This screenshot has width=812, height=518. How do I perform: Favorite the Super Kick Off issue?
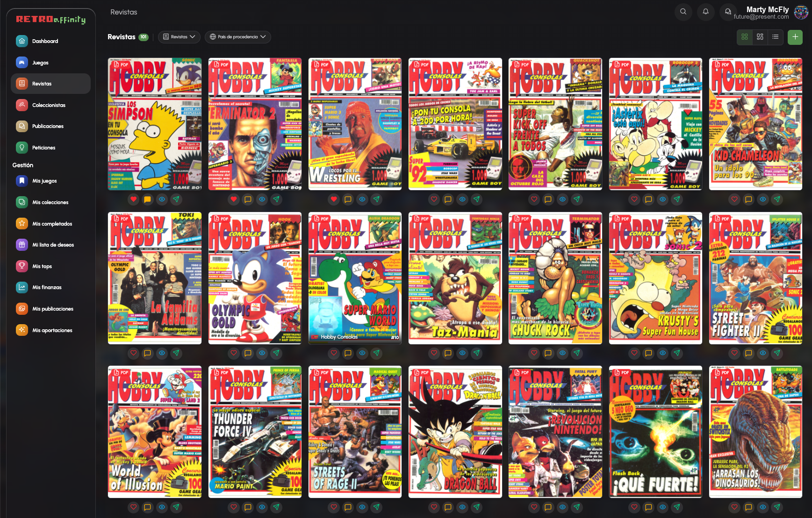point(534,199)
